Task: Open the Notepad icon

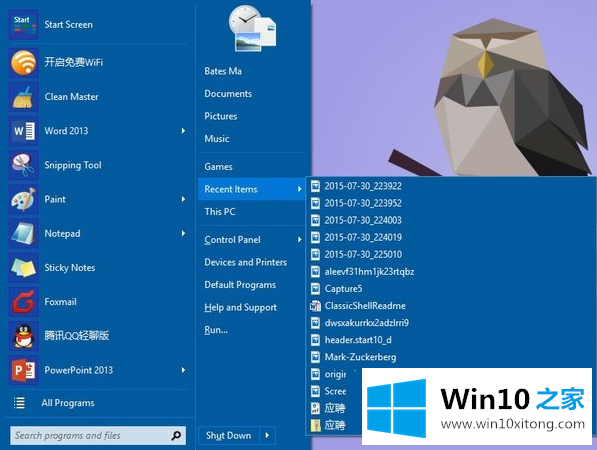Action: [24, 233]
